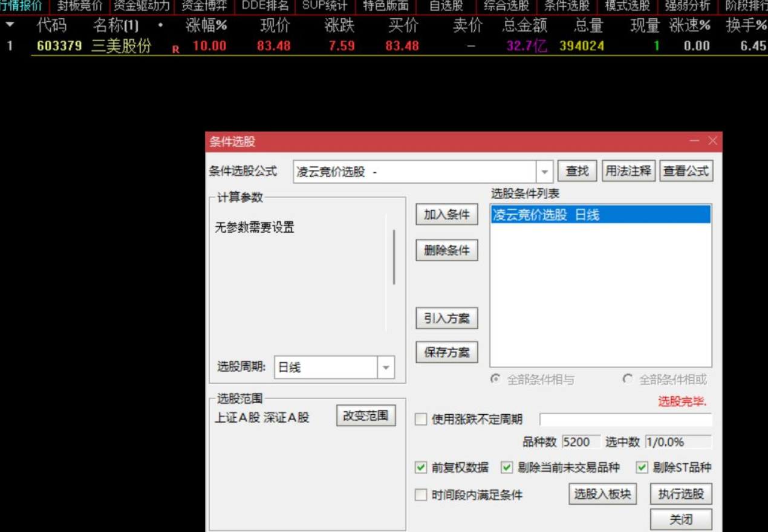
Task: Open the DDE排名 tab
Action: click(x=265, y=6)
